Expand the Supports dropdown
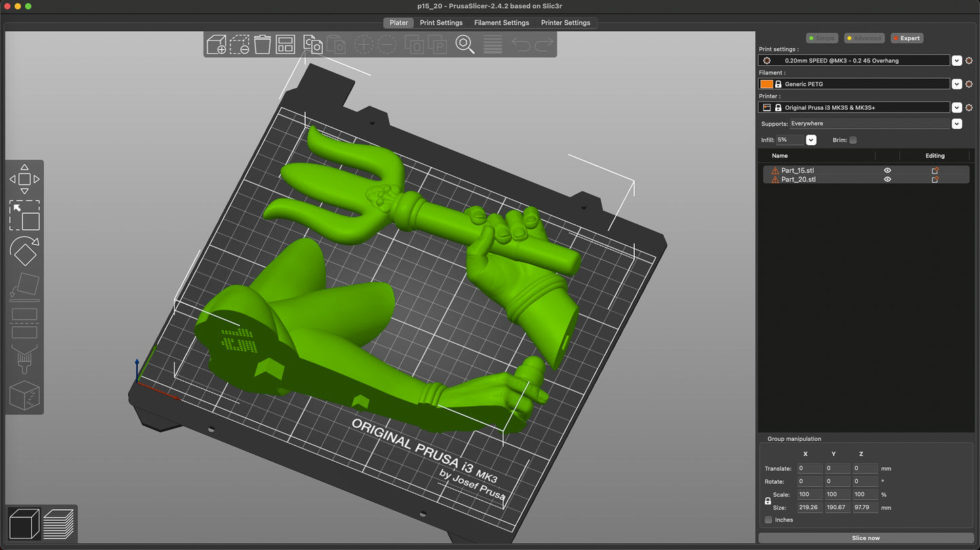The width and height of the screenshot is (980, 550). tap(956, 124)
